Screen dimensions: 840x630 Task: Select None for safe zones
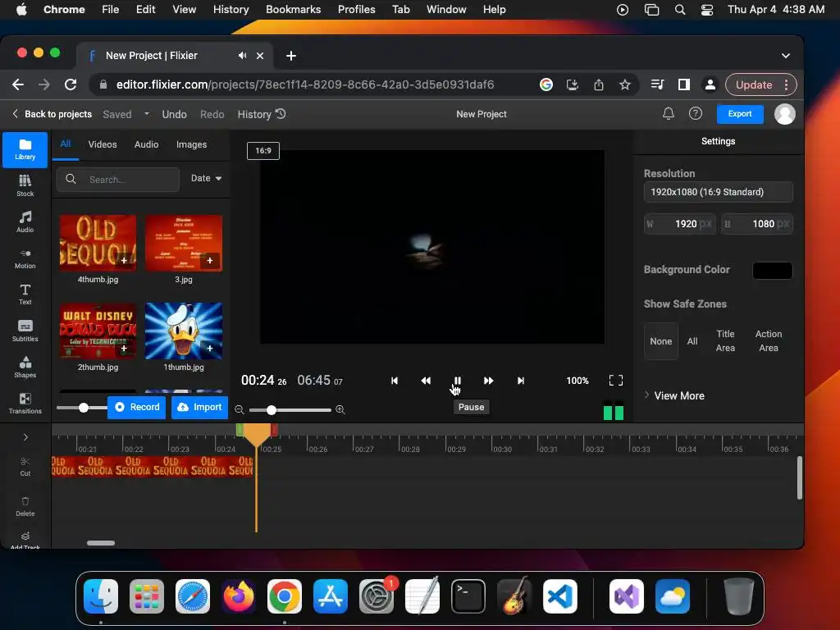pyautogui.click(x=660, y=341)
